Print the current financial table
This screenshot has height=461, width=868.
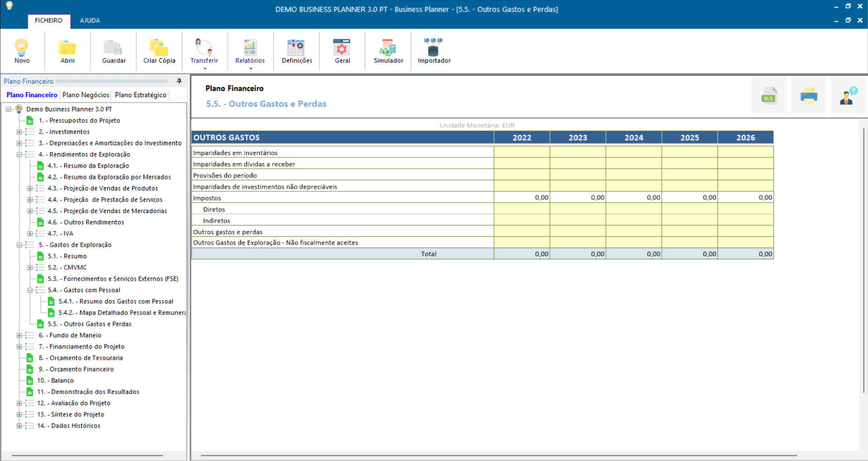809,95
